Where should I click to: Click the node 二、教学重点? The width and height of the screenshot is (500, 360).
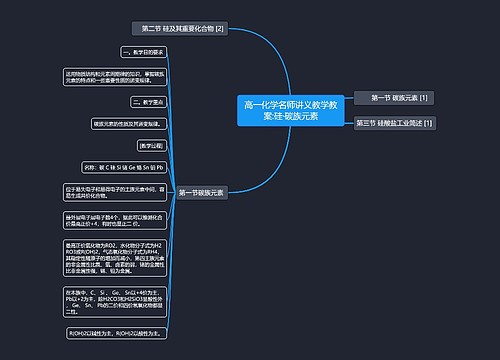[148, 102]
